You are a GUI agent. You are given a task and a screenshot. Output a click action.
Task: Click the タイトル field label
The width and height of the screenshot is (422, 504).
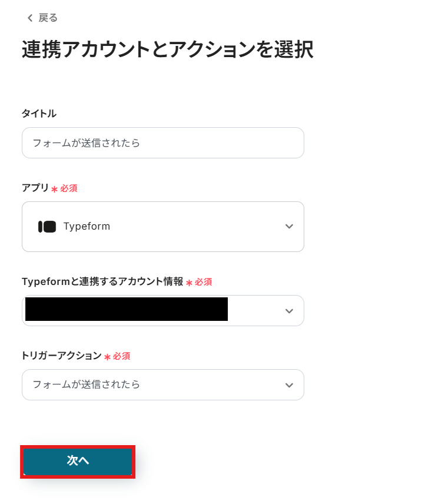pos(39,114)
